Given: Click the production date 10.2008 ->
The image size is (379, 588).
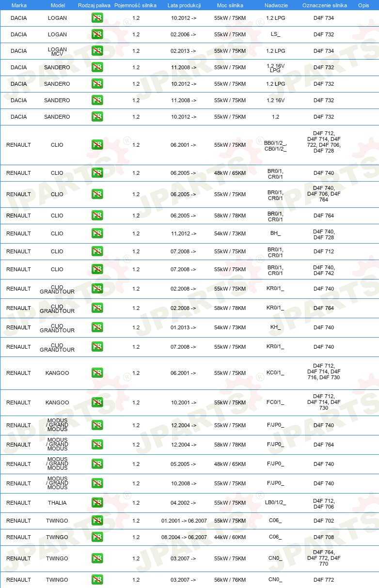Looking at the screenshot, I should click(x=183, y=483).
